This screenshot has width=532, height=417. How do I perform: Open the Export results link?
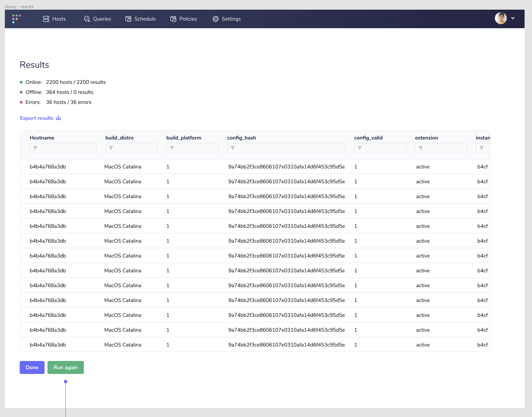click(37, 118)
